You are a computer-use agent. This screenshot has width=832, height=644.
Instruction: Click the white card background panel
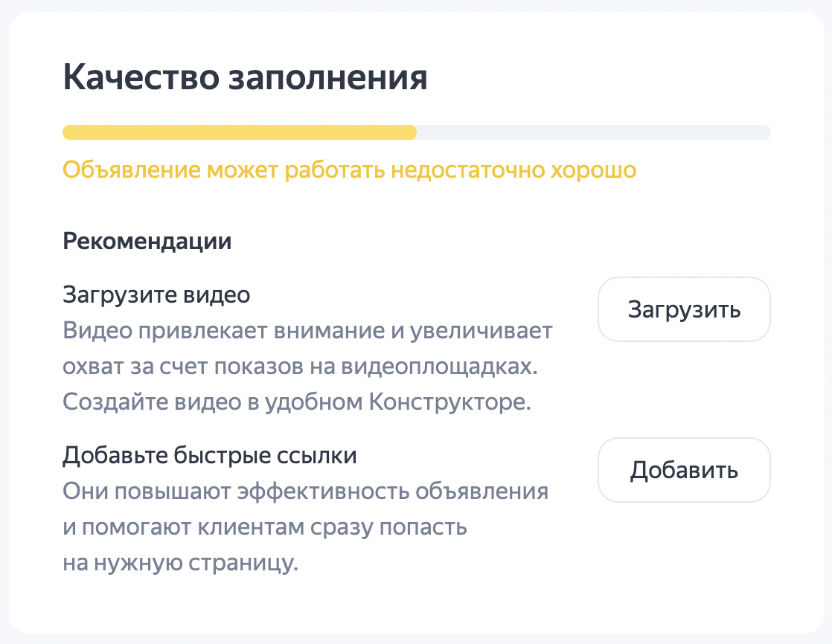(x=416, y=602)
